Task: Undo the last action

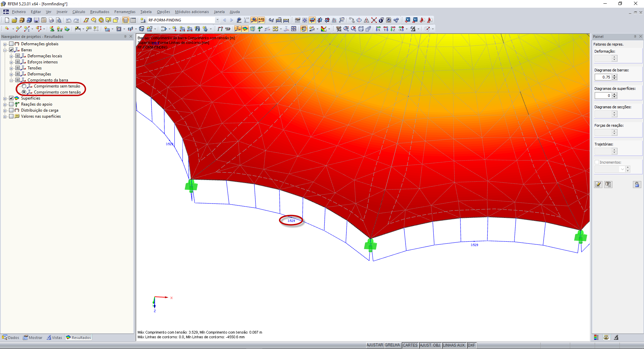Action: coord(69,20)
